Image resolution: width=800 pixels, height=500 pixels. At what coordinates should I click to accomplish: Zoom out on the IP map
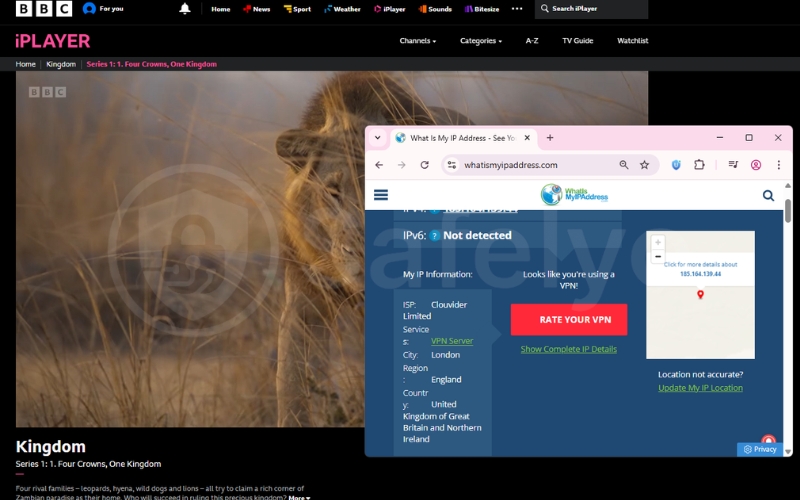[658, 257]
